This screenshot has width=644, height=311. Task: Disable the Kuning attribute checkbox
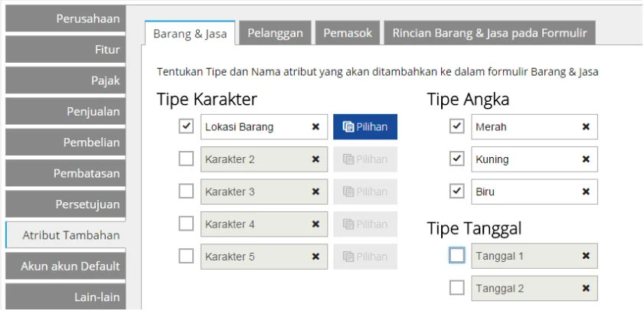[457, 159]
